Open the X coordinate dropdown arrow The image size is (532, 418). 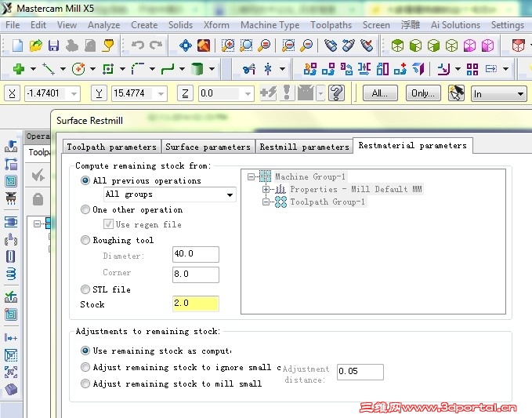pos(74,93)
